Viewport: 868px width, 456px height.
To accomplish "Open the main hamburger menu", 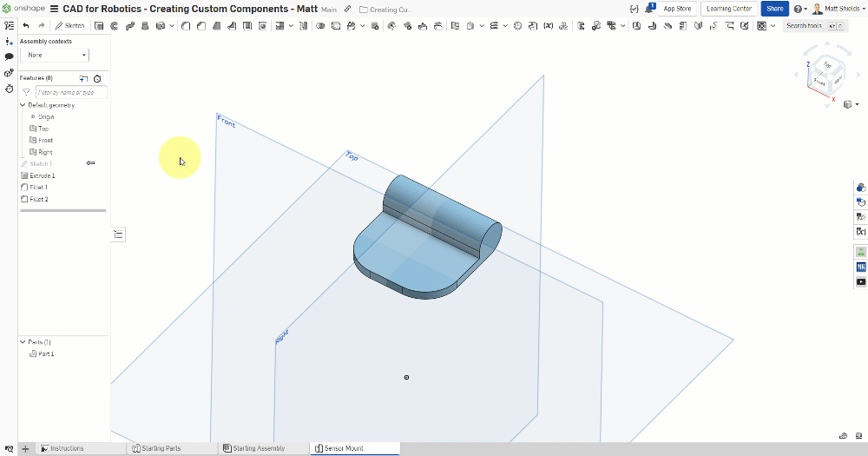I will [x=54, y=9].
